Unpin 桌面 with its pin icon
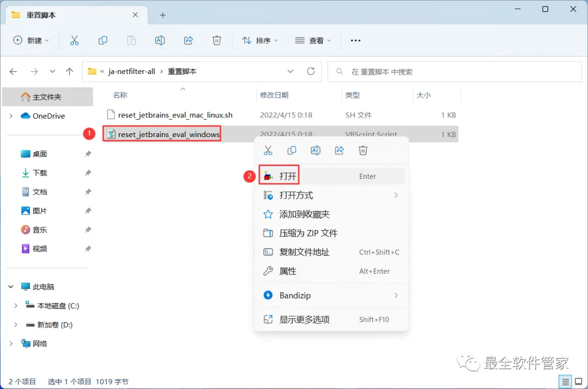The width and height of the screenshot is (588, 389). click(88, 154)
